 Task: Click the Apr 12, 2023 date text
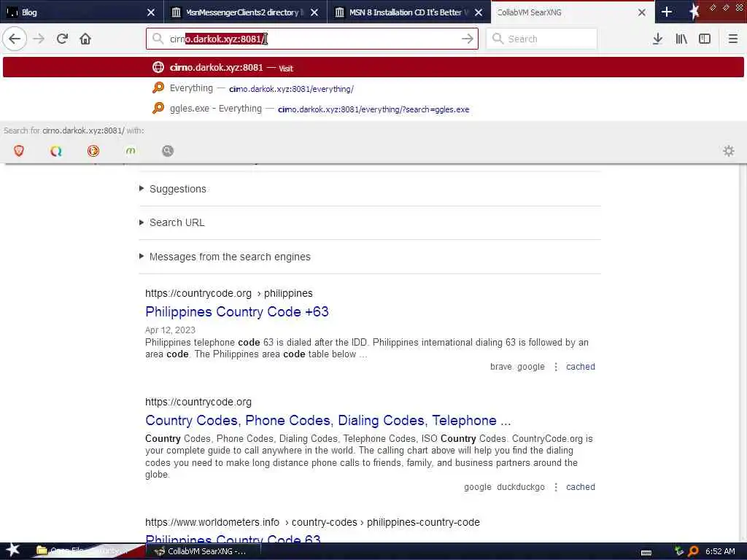tap(170, 330)
